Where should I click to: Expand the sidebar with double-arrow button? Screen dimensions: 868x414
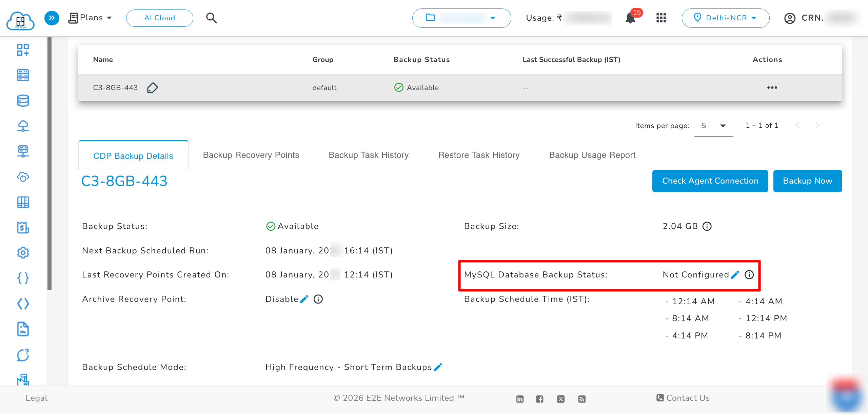[52, 18]
